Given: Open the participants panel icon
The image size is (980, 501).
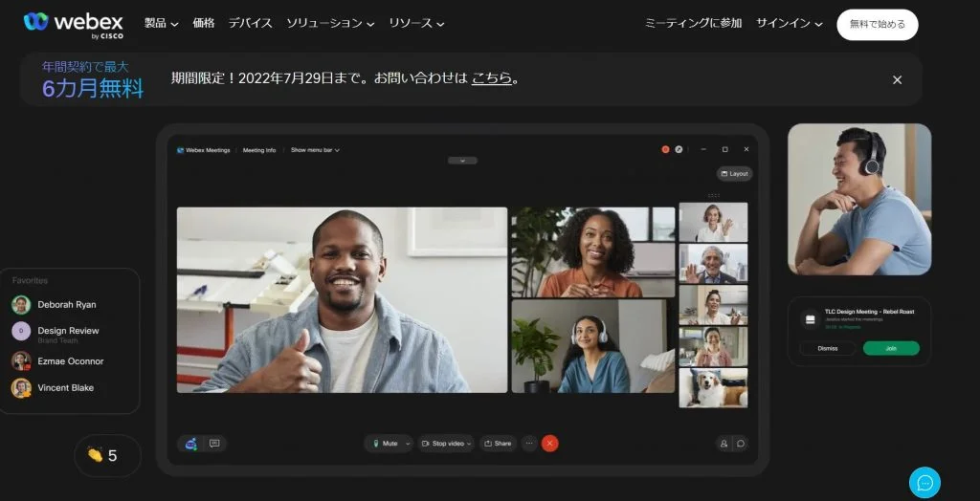Looking at the screenshot, I should click(x=724, y=444).
